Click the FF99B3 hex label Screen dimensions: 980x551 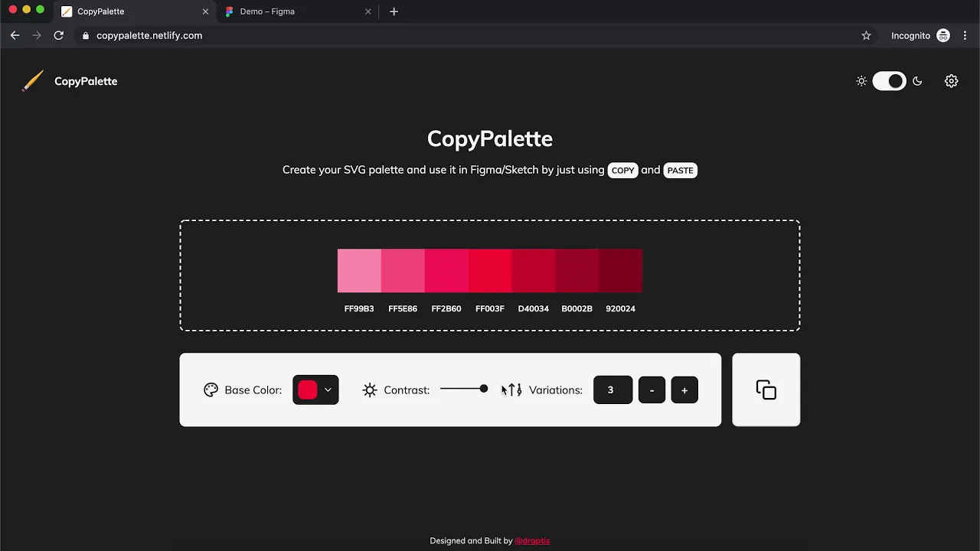pyautogui.click(x=359, y=308)
